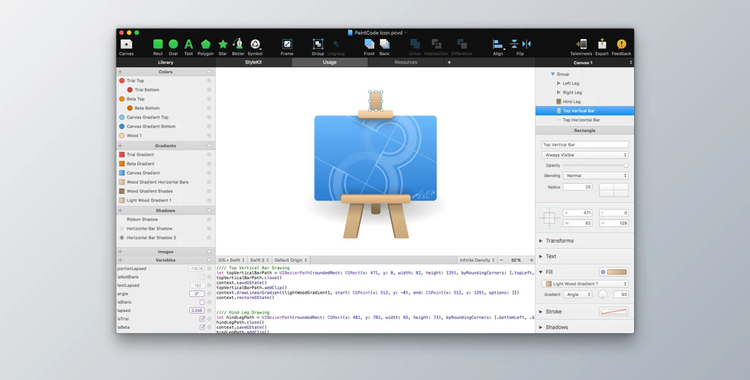Select the Star tool
Screen dimensions: 750x380
pos(223,47)
